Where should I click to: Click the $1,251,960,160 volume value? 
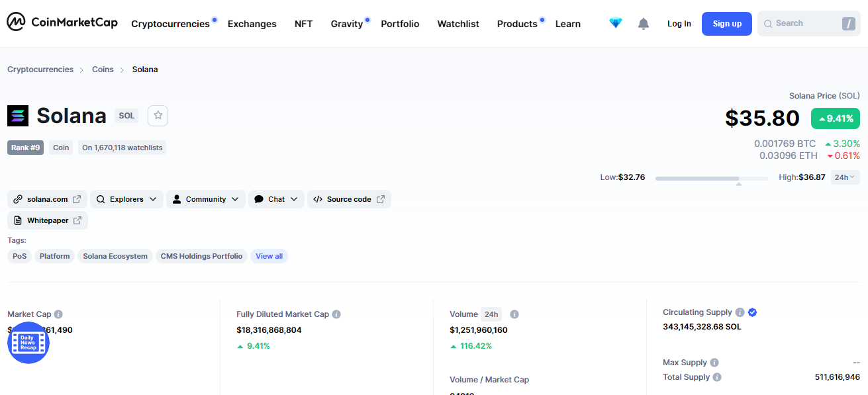click(479, 330)
